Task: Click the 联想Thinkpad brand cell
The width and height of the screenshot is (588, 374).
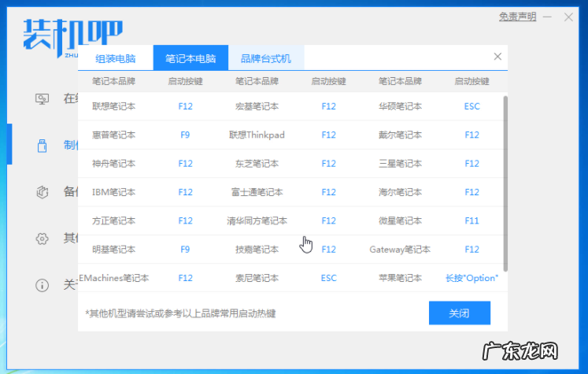Action: 257,135
